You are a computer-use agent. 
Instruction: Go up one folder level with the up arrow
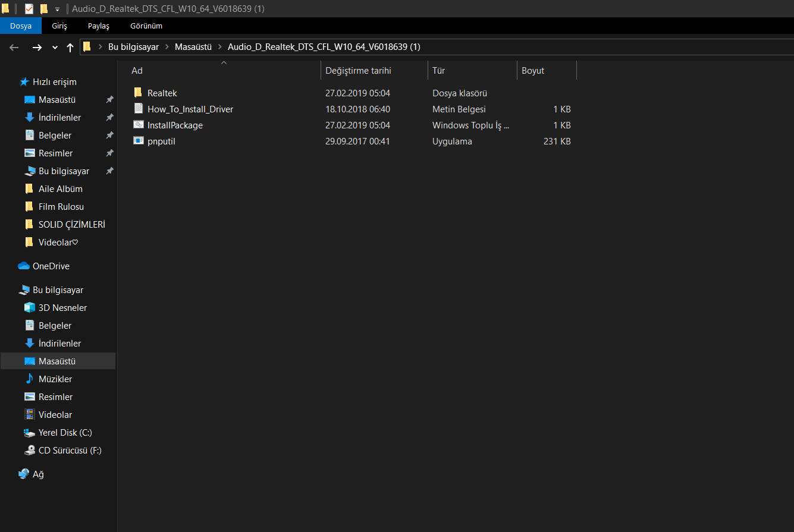pyautogui.click(x=70, y=47)
